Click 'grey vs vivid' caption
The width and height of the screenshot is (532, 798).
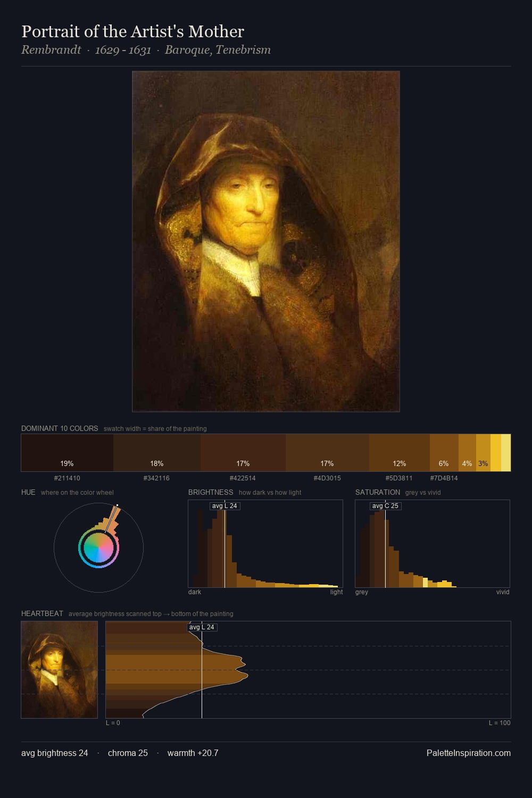coord(423,493)
